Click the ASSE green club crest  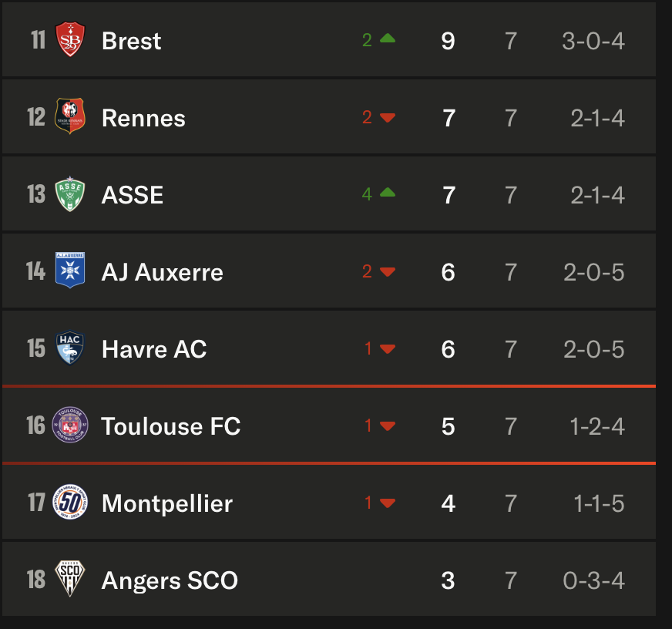(x=70, y=193)
